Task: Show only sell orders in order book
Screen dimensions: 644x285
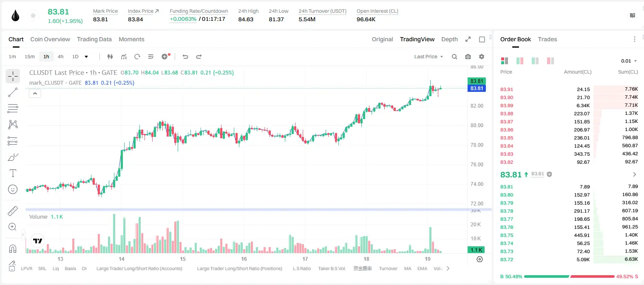Action: tap(550, 61)
